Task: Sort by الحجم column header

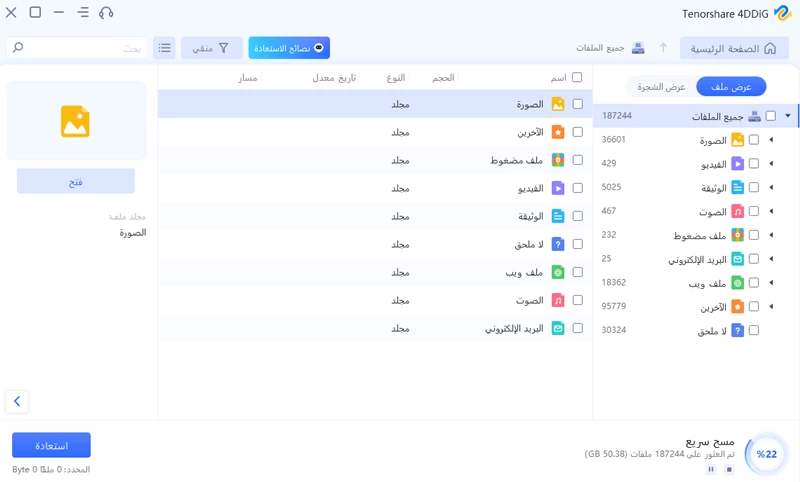Action: coord(443,78)
